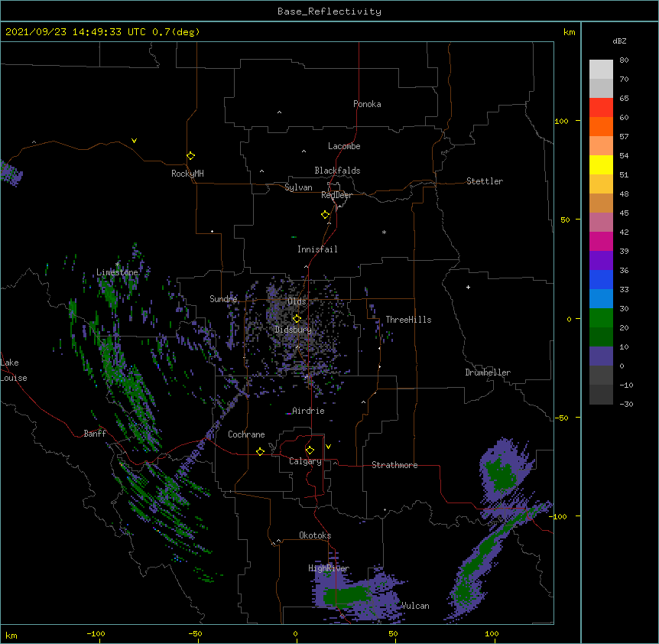659x644 pixels.
Task: Click the Strathmore label
Action: tap(394, 465)
